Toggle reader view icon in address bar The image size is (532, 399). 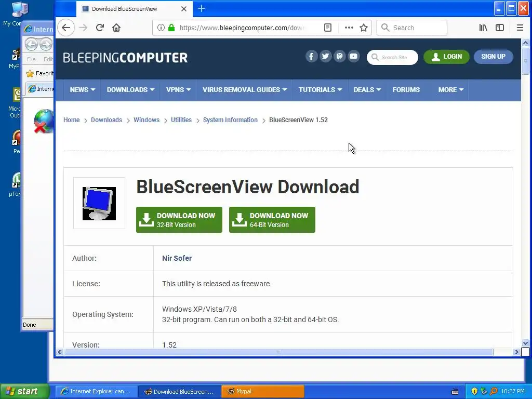point(328,28)
